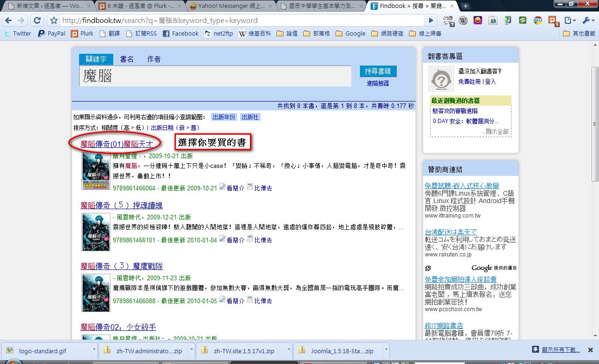Open the wrench settings menu

[x=588, y=21]
